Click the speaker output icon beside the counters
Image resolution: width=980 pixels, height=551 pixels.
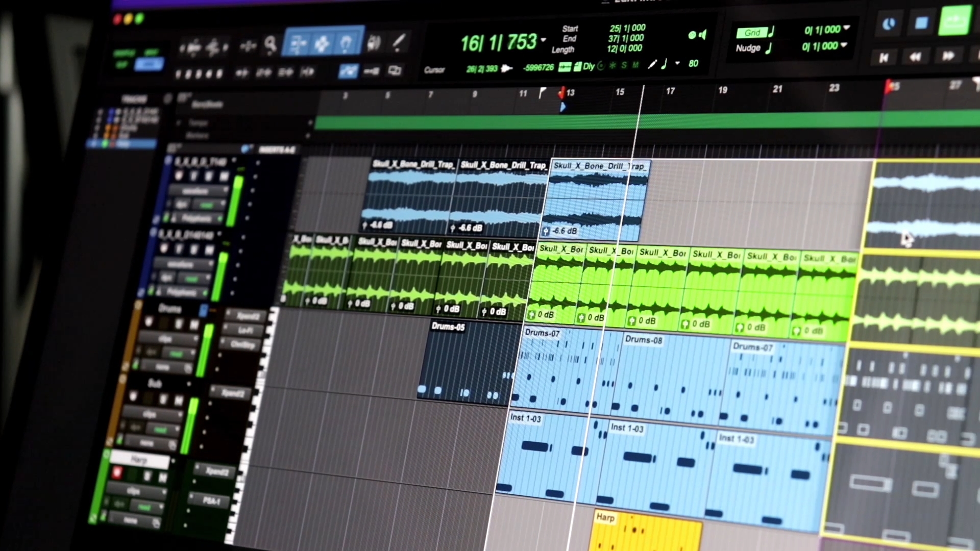pos(703,35)
